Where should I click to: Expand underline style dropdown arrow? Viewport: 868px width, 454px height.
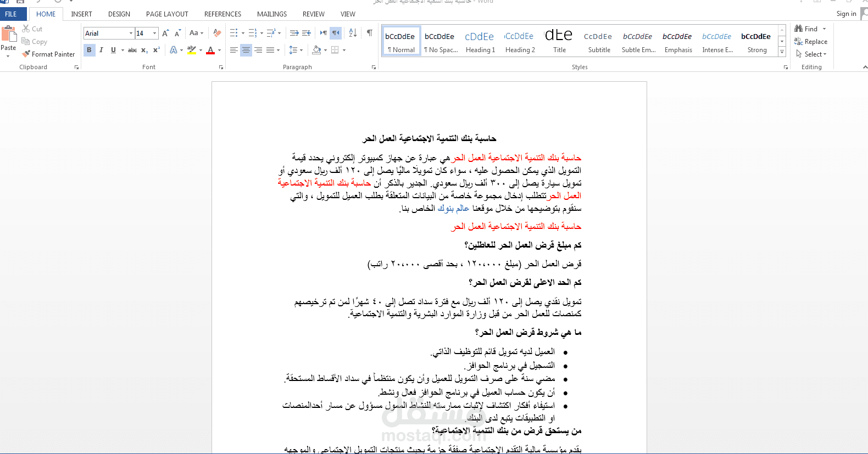(x=123, y=50)
